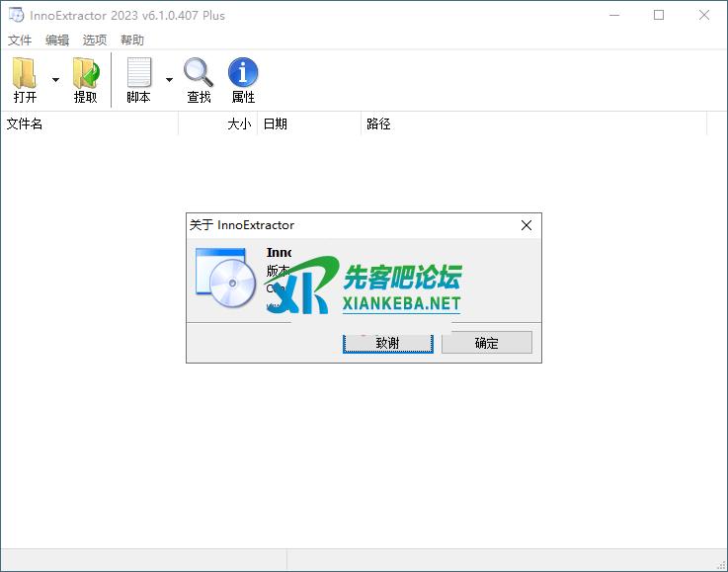Viewport: 728px width, 572px height.
Task: Click the 确定 button to dismiss the dialog
Action: 487,343
